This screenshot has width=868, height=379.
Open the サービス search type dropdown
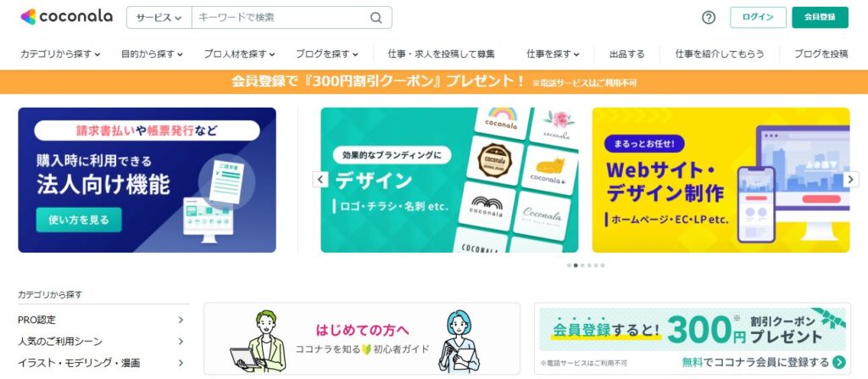pos(159,18)
